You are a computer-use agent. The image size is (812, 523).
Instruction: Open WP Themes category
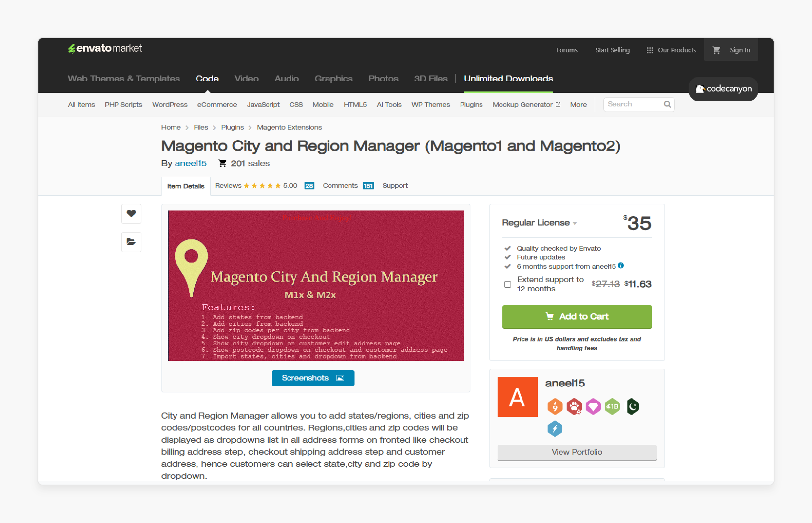pos(431,105)
